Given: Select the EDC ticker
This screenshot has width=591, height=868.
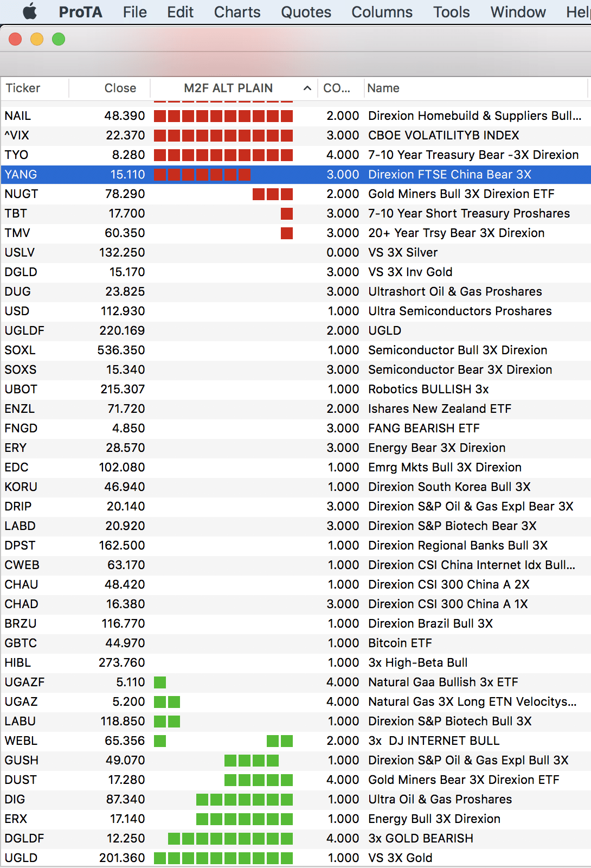Looking at the screenshot, I should pyautogui.click(x=16, y=467).
